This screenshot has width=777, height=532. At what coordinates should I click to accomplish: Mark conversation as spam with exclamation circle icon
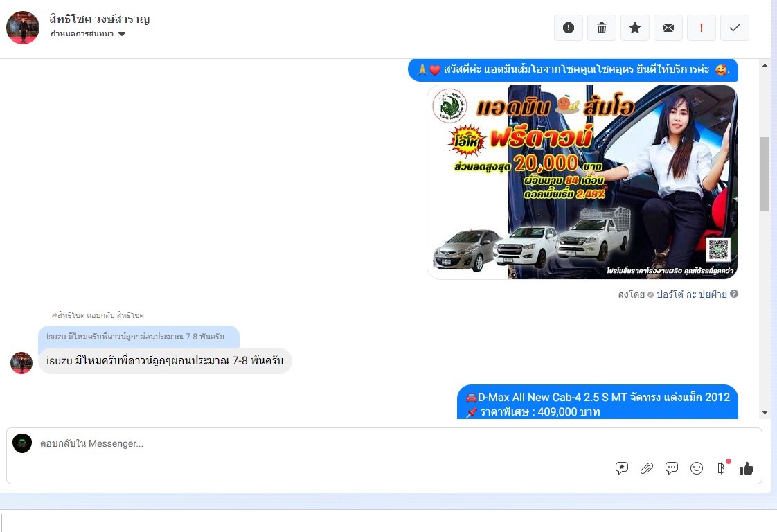pyautogui.click(x=569, y=28)
